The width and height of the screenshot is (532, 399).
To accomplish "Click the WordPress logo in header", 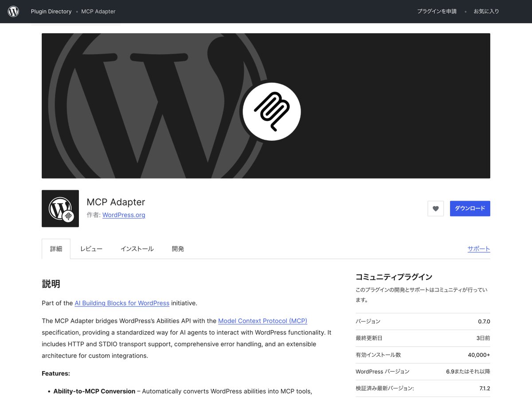I will pos(13,12).
